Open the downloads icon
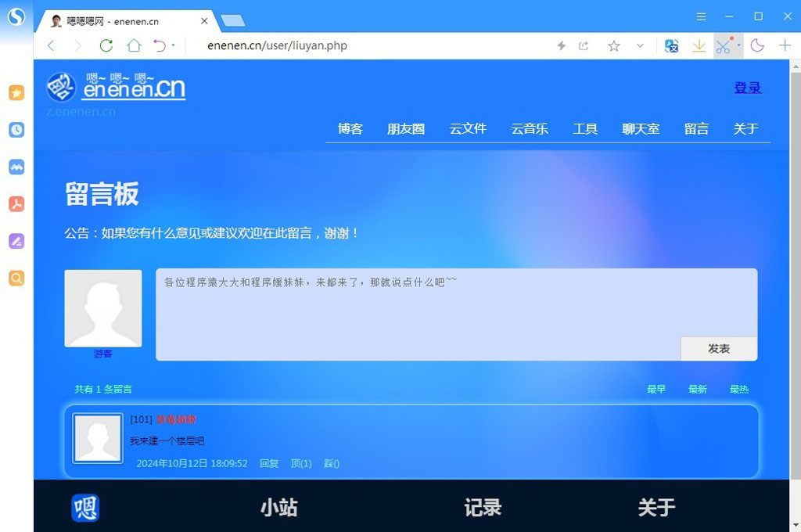The width and height of the screenshot is (801, 532). pos(699,46)
